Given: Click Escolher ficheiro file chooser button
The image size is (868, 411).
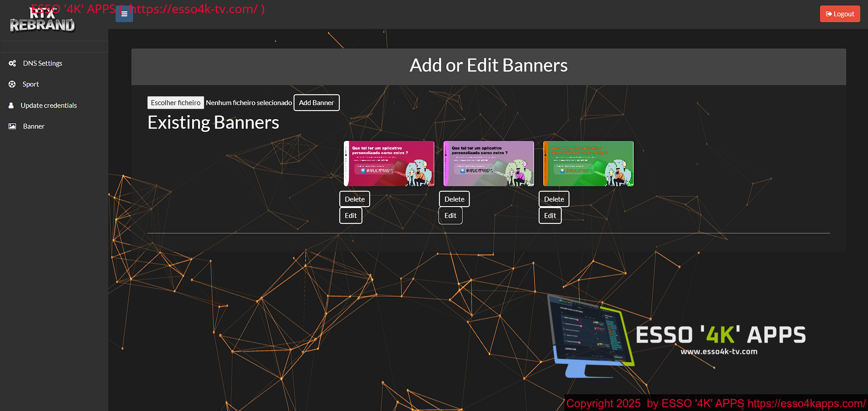Looking at the screenshot, I should [x=175, y=102].
